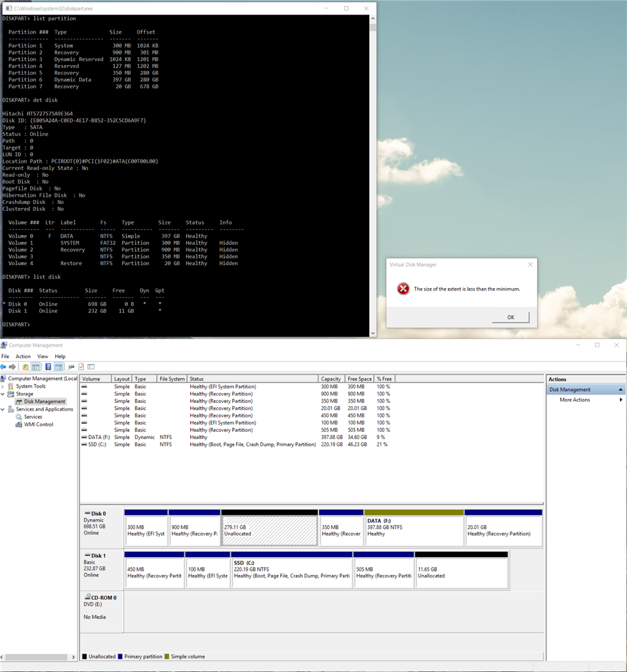627x672 pixels.
Task: Expand the System Tools tree node arrow
Action: 3,386
